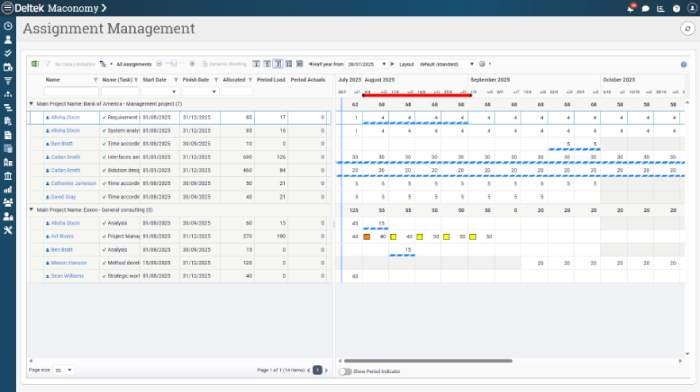Click Deltek Maconomy breadcrumb title
The image size is (700, 392).
point(56,8)
